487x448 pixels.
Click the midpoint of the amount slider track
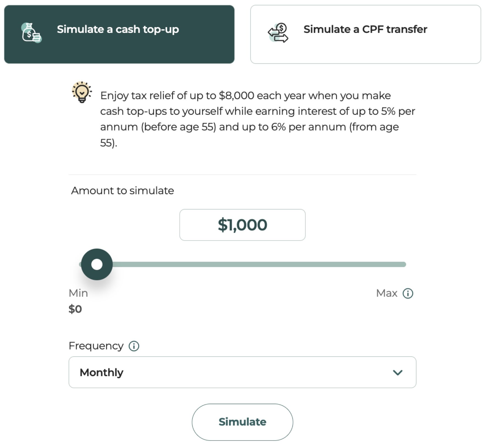pos(242,264)
